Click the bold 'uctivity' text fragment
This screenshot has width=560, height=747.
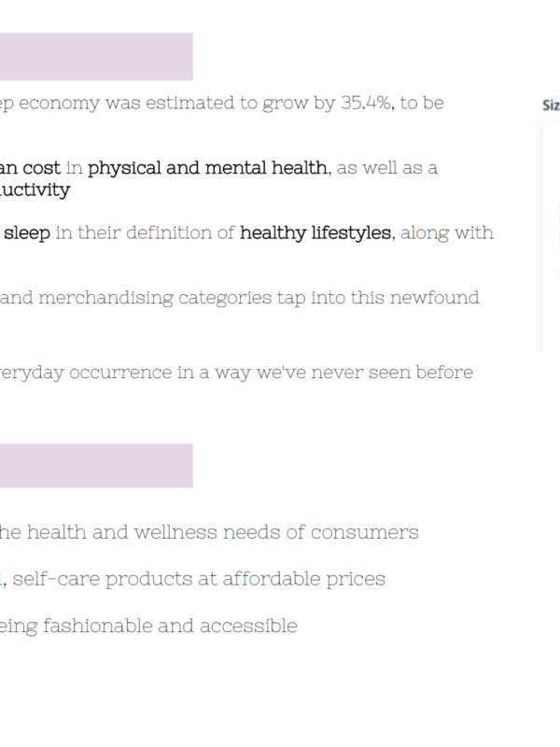pyautogui.click(x=35, y=190)
